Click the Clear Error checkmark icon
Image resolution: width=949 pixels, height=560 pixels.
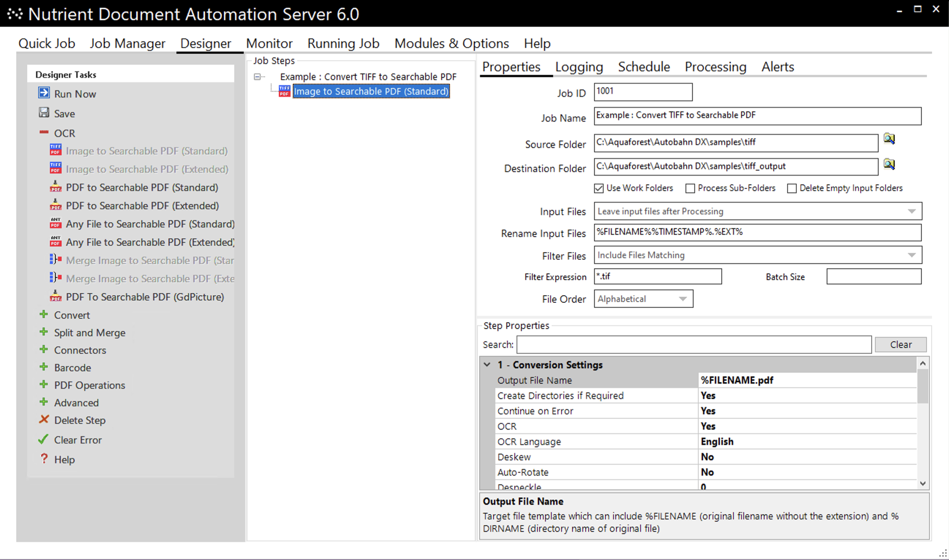(44, 439)
